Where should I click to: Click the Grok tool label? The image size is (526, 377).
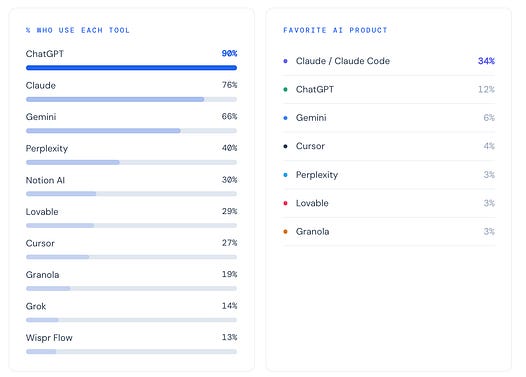tap(36, 306)
